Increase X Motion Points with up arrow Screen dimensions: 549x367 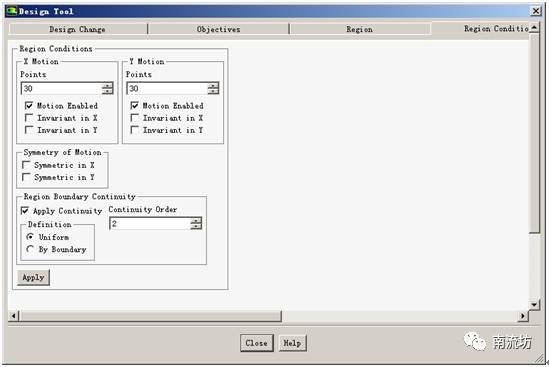coord(108,85)
